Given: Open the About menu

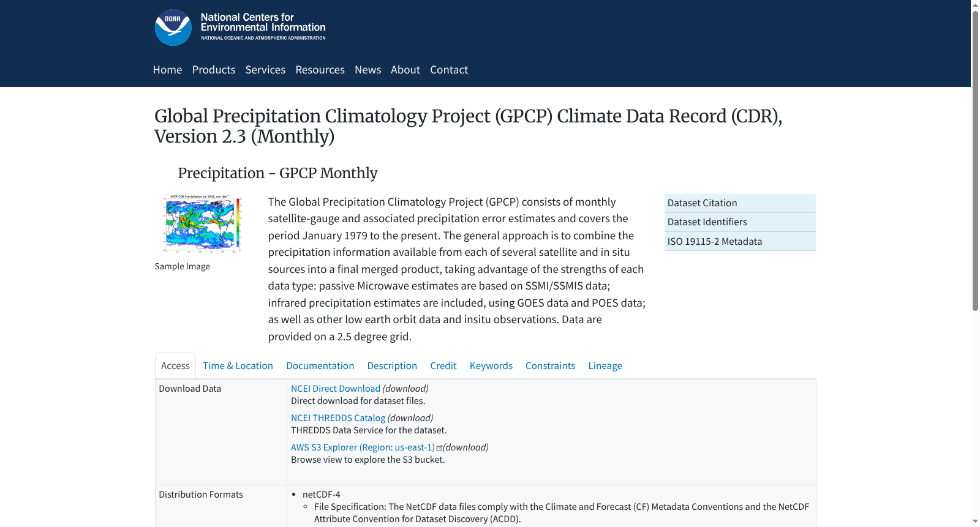Looking at the screenshot, I should coord(405,70).
